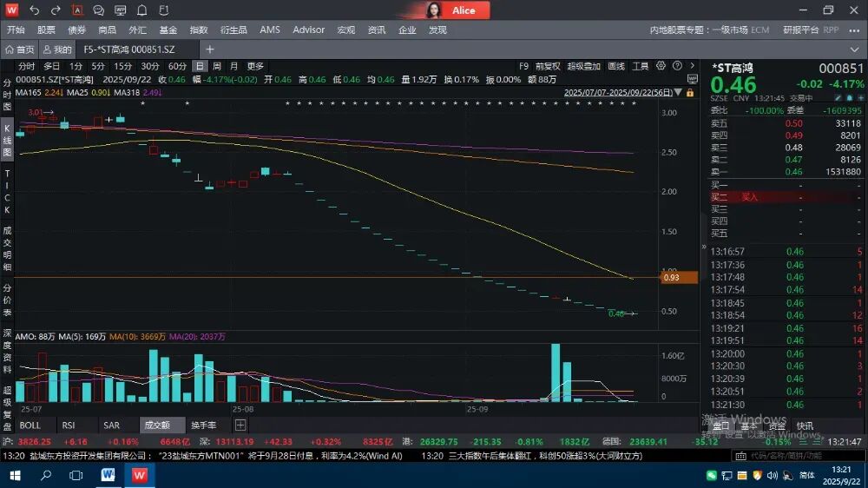This screenshot has height=488, width=868.
Task: Open the 基金 menu
Action: click(x=168, y=30)
